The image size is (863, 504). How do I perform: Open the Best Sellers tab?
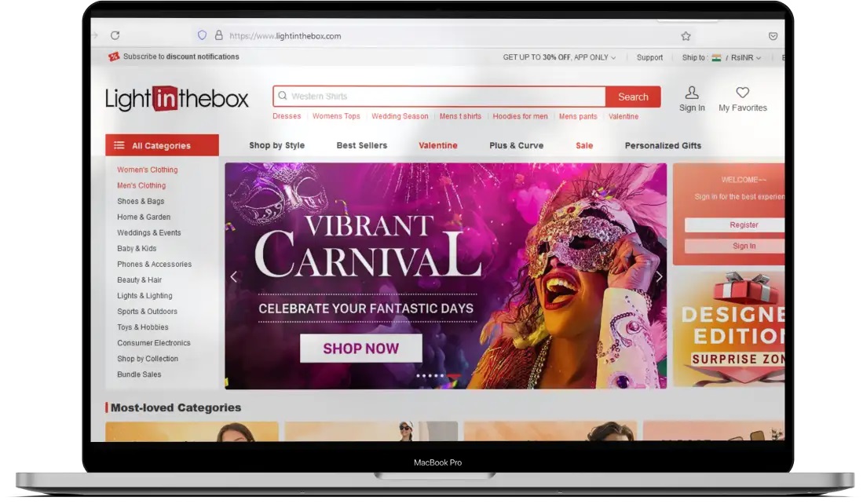pyautogui.click(x=361, y=145)
